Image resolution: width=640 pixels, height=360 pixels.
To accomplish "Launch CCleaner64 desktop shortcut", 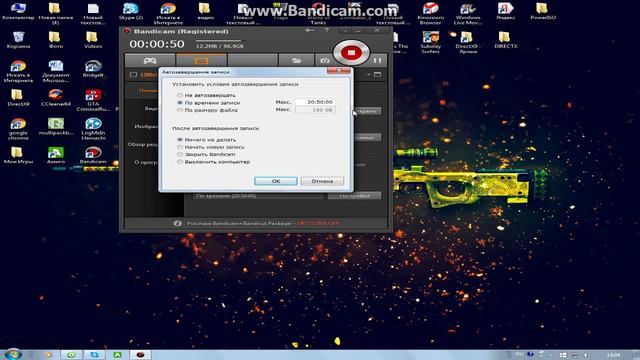I will point(56,98).
